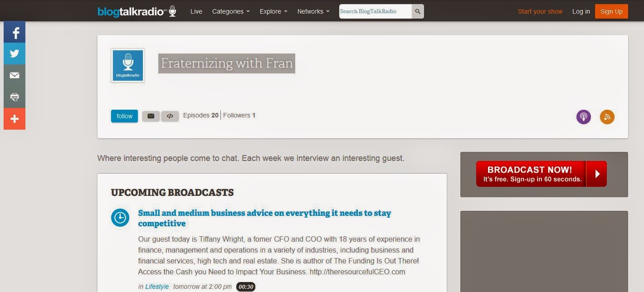Share the page on Twitter
The width and height of the screenshot is (644, 292).
(15, 54)
